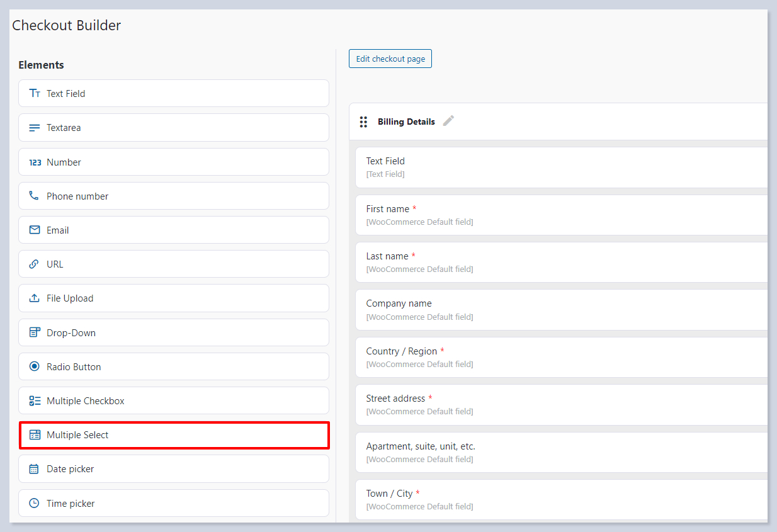Click the URL chain link icon
Viewport: 777px width, 532px height.
[x=34, y=264]
